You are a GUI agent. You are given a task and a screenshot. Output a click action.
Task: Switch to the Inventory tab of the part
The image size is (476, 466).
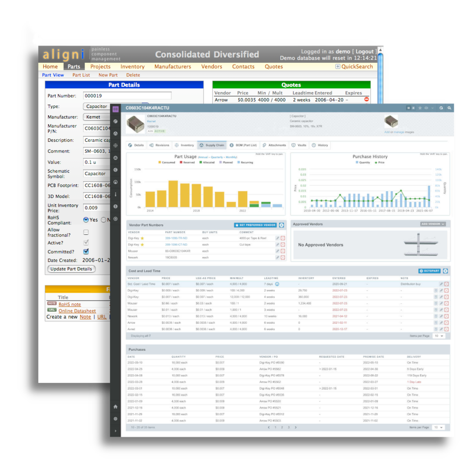(x=184, y=145)
